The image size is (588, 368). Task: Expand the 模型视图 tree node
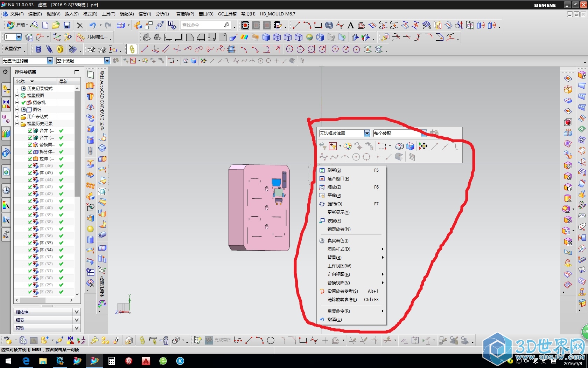click(x=17, y=95)
